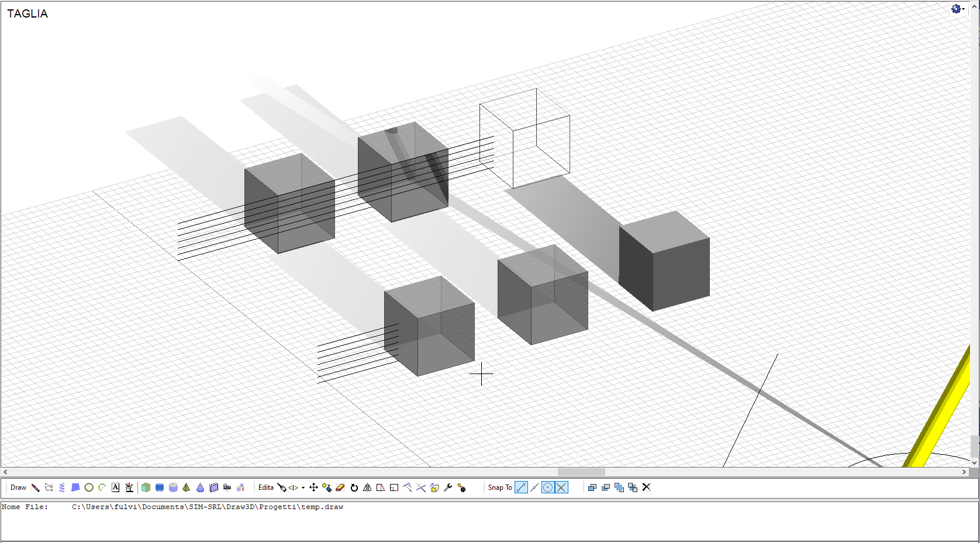Choose the circle drawing tool
Viewport: 980px width, 543px height.
point(89,487)
